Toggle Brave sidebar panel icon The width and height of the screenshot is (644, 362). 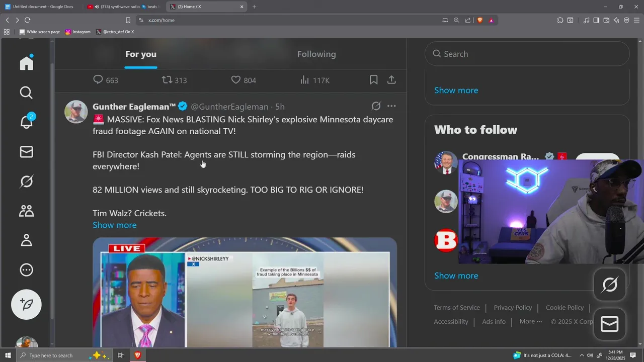click(x=596, y=20)
